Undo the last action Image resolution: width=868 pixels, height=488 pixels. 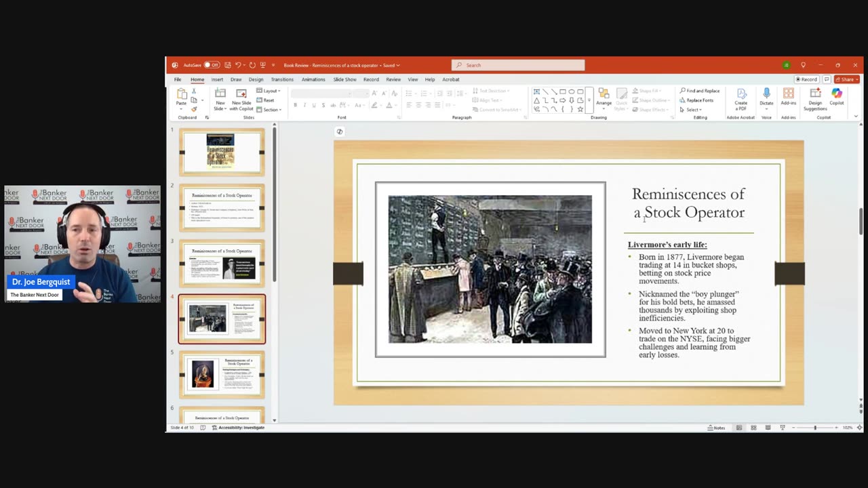(238, 65)
